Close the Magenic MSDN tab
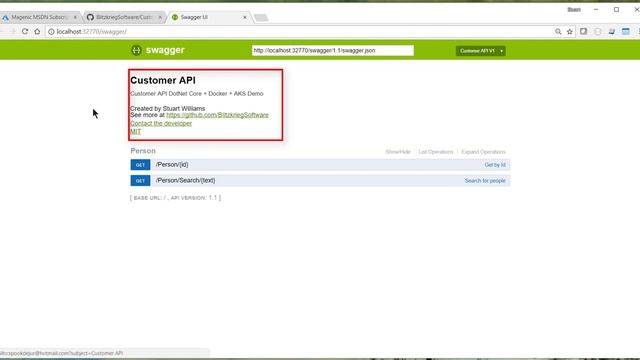The height and width of the screenshot is (360, 640). pos(75,17)
